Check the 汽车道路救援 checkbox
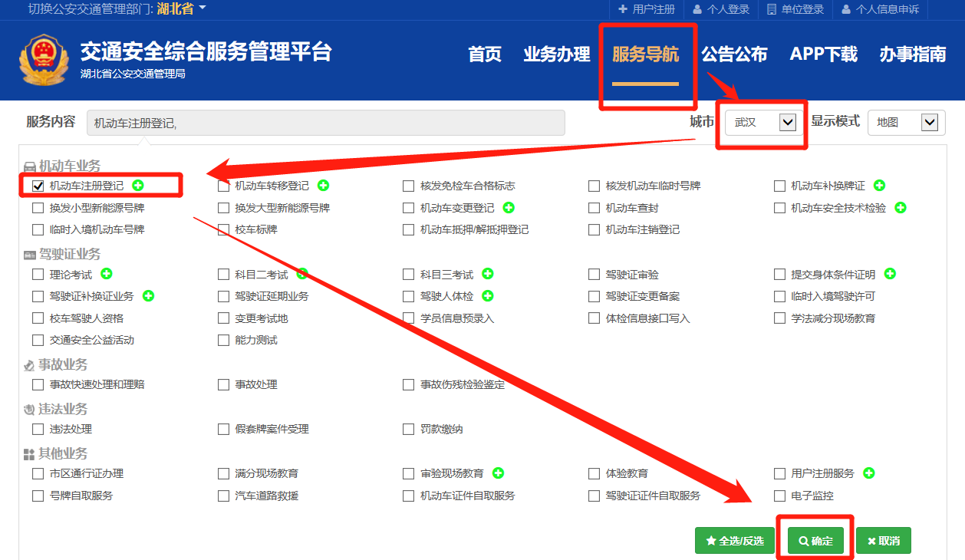The height and width of the screenshot is (560, 965). [x=223, y=496]
